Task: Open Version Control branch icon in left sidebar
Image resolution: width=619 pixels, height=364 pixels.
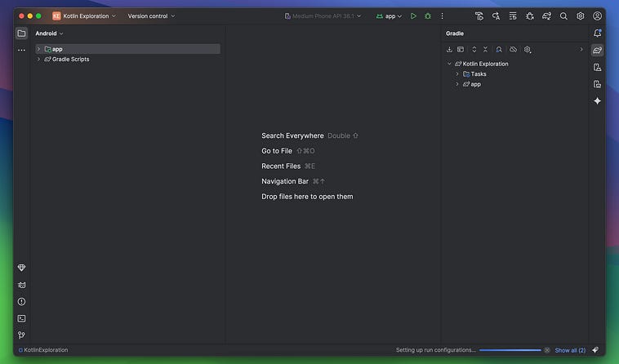Action: (x=21, y=335)
